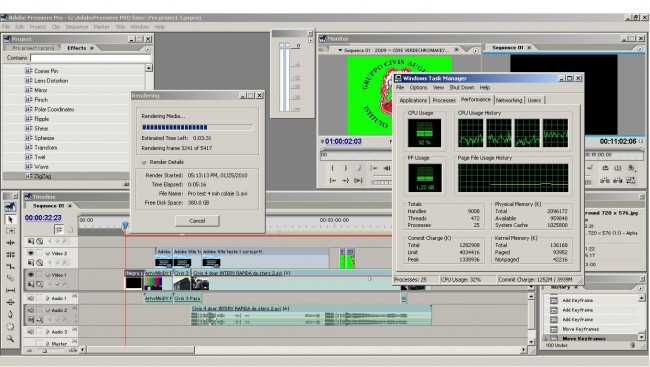Open the Marker menu

(101, 27)
